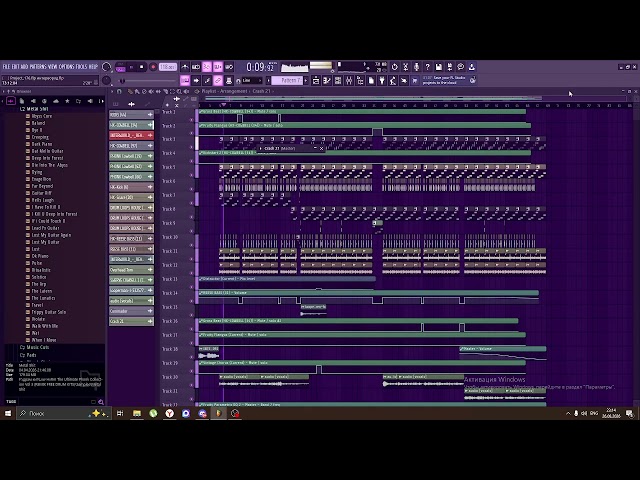Click the next pattern arrow

click(x=306, y=80)
